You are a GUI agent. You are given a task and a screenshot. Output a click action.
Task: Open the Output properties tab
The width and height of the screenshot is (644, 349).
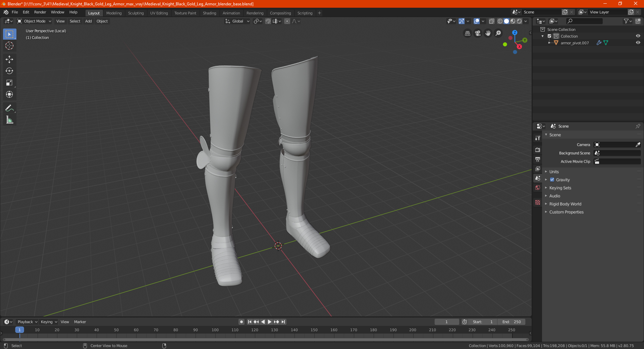pyautogui.click(x=538, y=159)
